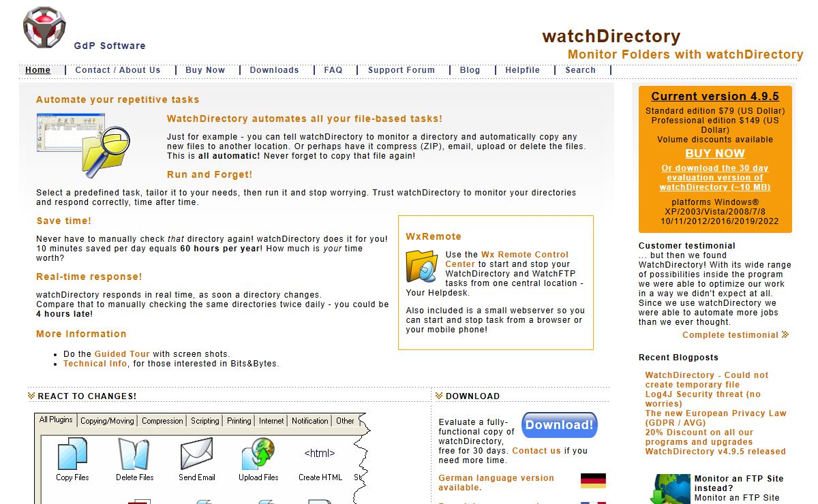Open the Wx Remote Control Center link

[x=507, y=259]
